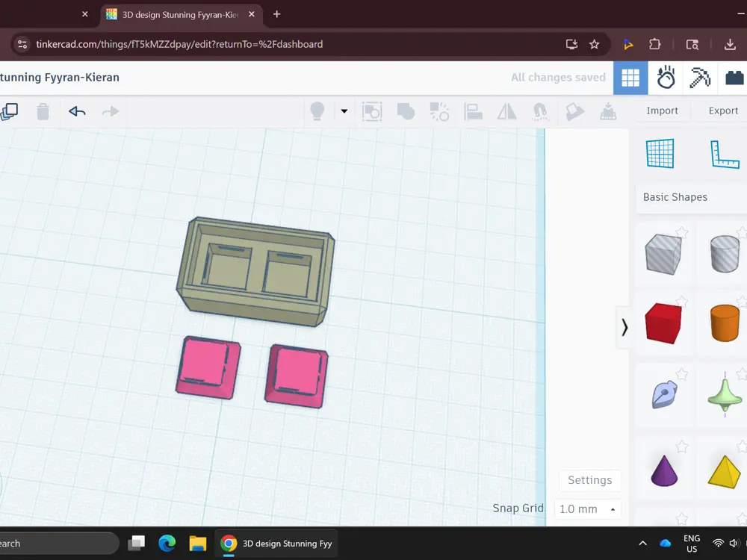Click the Drop to workplane icon
Viewport: 747px width, 560px height.
point(608,111)
